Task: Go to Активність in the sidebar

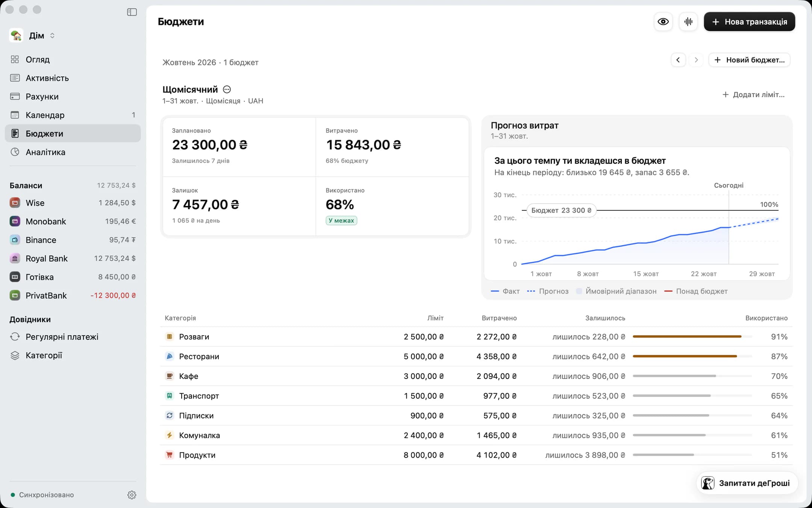Action: click(73, 78)
